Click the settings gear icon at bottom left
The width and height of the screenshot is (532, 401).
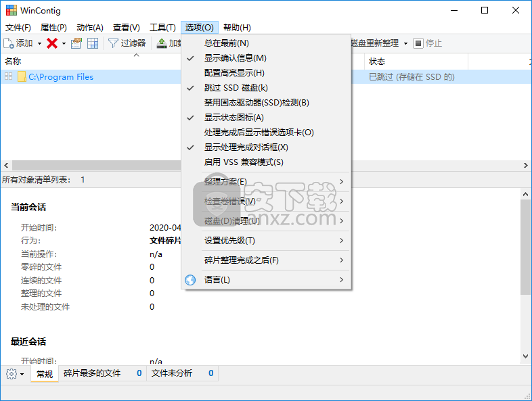click(12, 374)
